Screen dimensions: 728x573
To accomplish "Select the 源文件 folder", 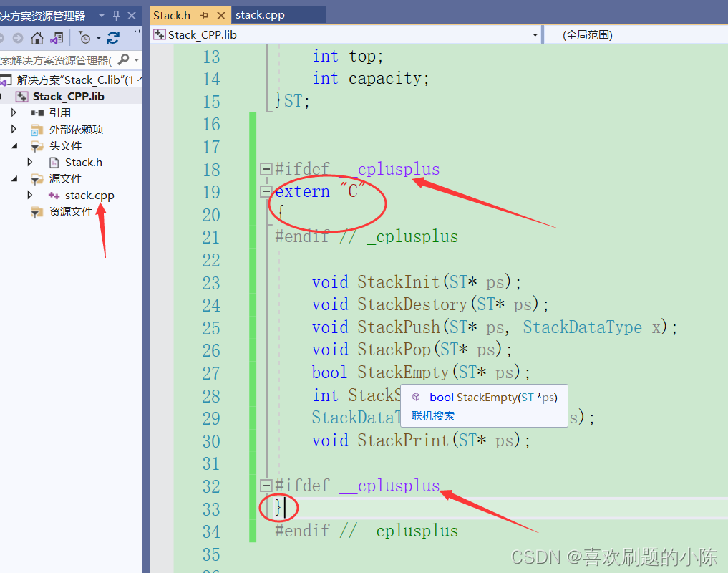I will (65, 179).
